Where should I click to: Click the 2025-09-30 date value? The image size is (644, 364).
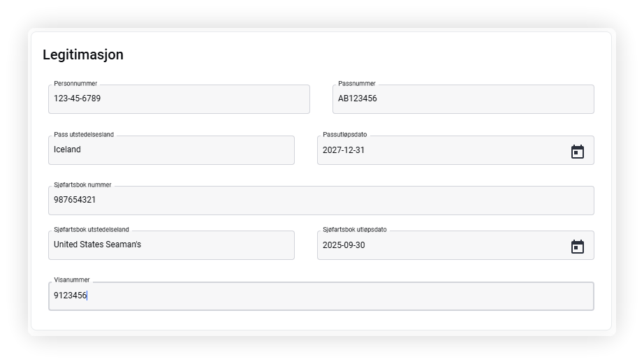coord(344,245)
